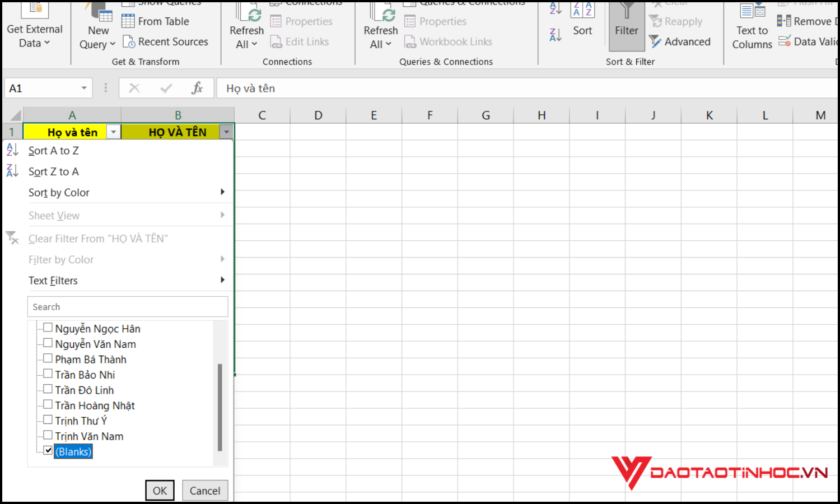Click From Table in Get & Transform
The image size is (840, 504).
point(128,21)
